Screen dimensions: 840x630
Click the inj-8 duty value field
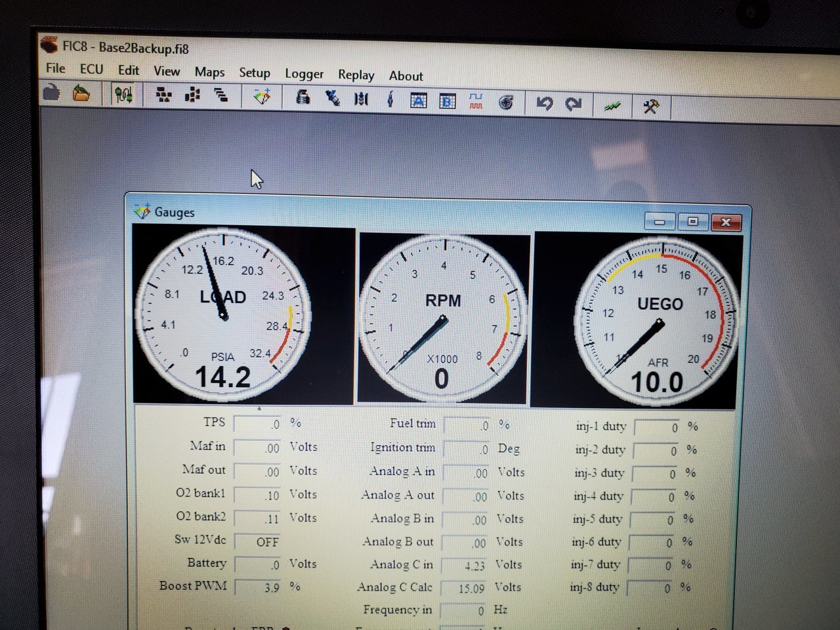(650, 588)
